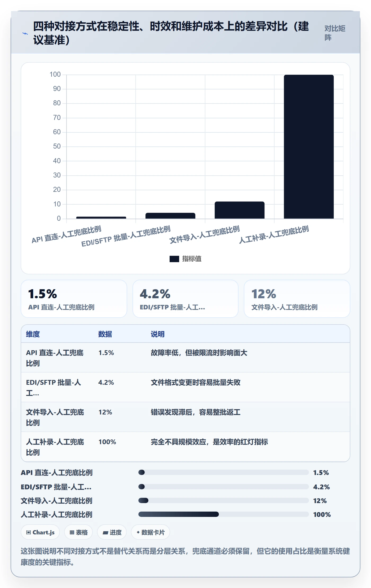Click the 100% cell in the table
Image resolution: width=371 pixels, height=588 pixels.
pyautogui.click(x=107, y=442)
